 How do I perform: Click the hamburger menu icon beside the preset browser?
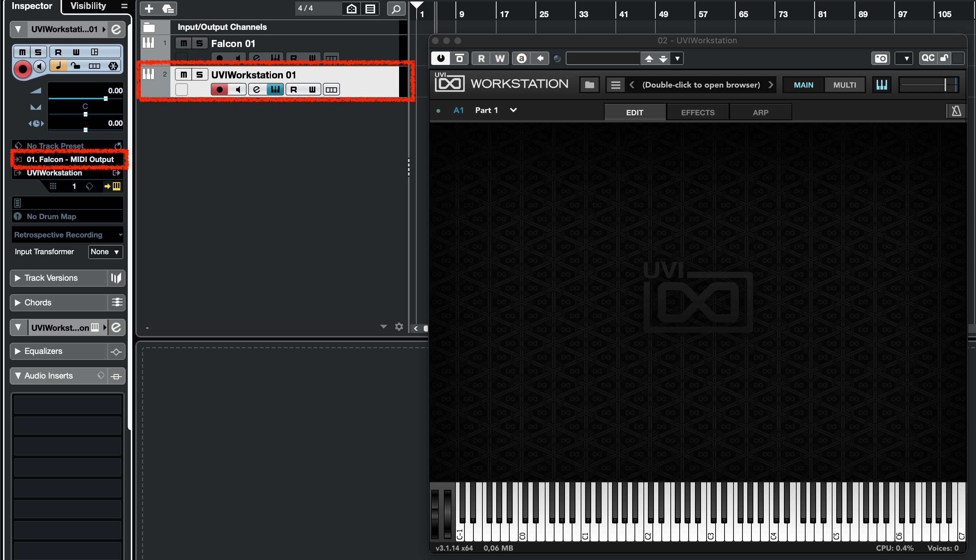tap(615, 85)
